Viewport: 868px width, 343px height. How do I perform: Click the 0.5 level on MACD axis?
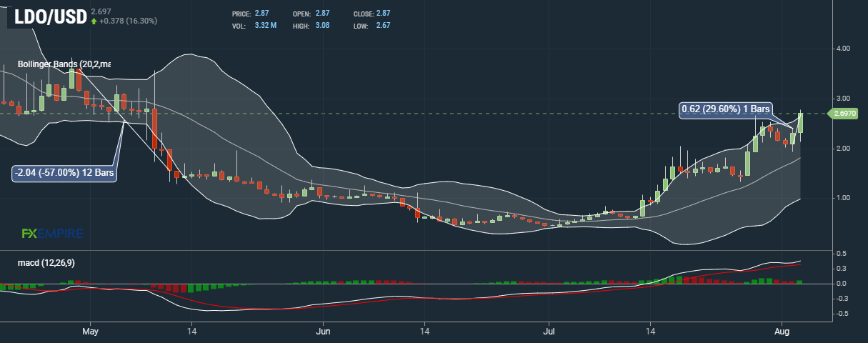(x=842, y=254)
